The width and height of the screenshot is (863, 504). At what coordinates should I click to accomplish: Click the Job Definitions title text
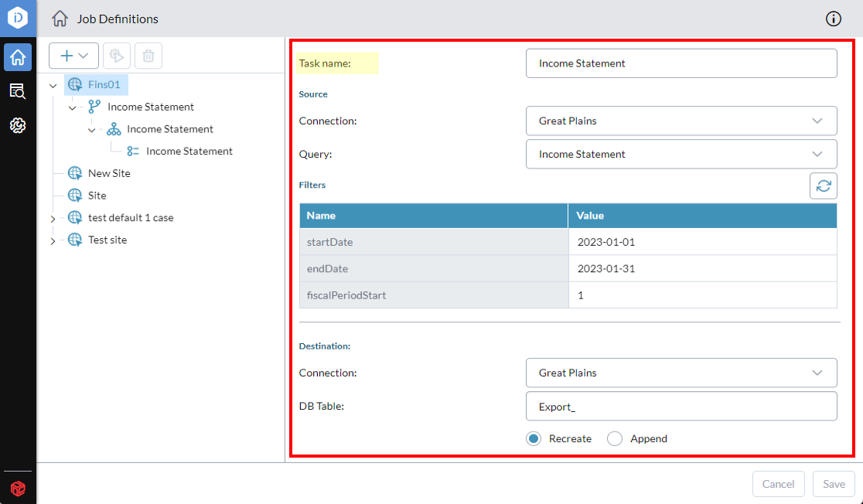(118, 19)
